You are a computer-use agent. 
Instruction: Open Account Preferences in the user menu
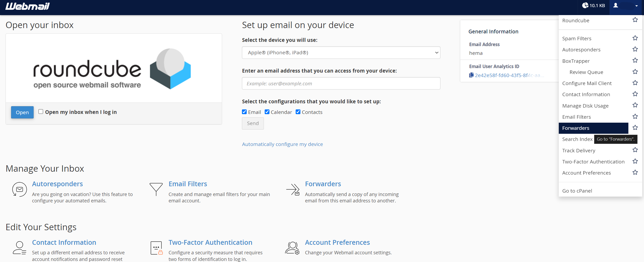point(587,173)
